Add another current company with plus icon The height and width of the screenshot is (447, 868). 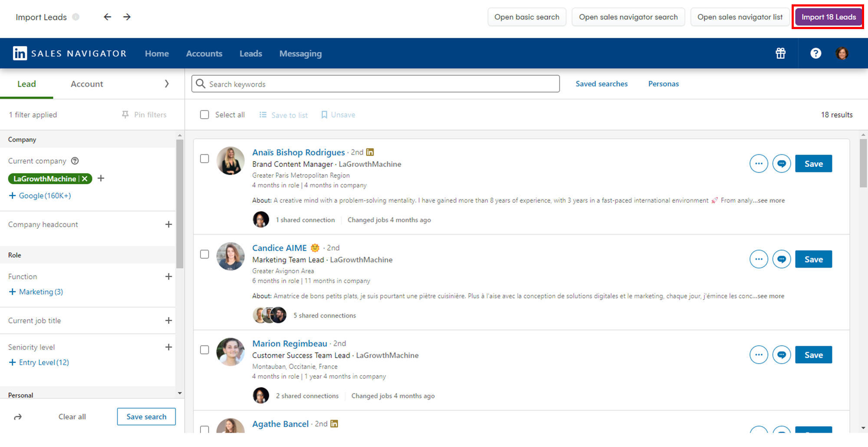pos(101,179)
